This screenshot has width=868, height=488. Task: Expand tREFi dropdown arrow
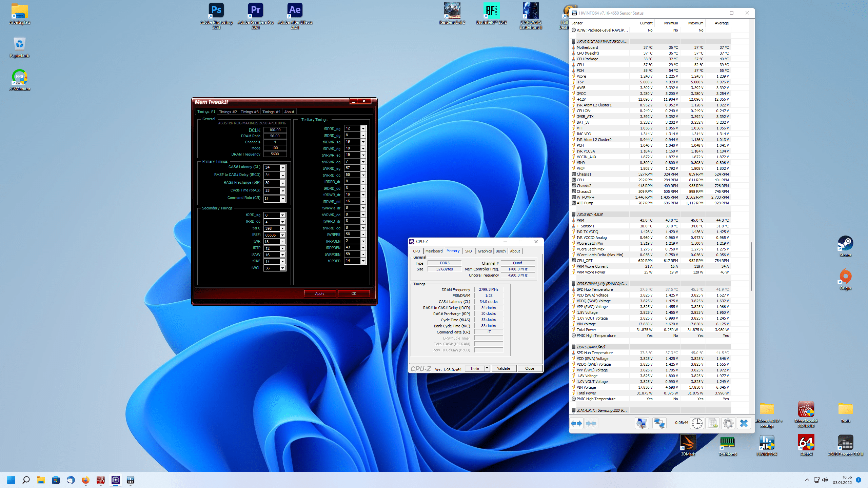click(283, 235)
